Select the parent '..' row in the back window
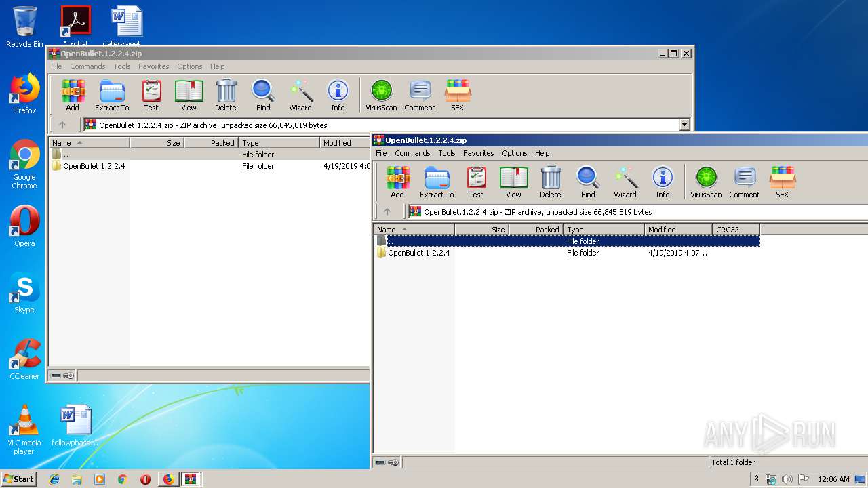The image size is (868, 488). (x=210, y=154)
